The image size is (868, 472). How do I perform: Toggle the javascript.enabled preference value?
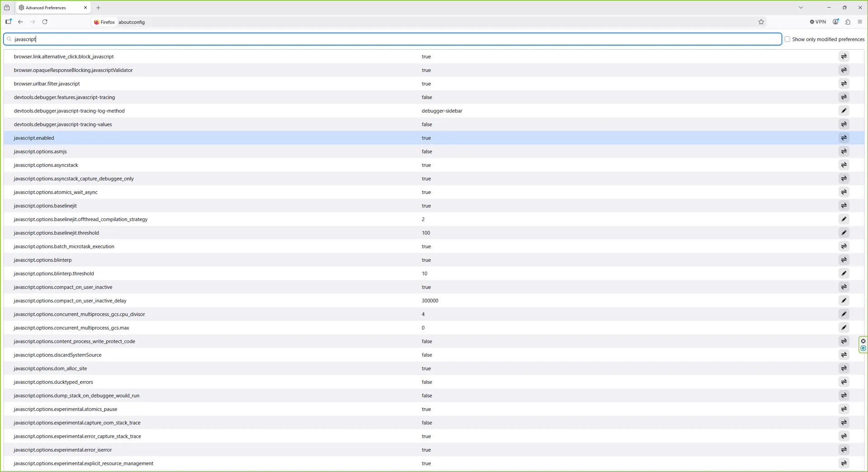coord(844,138)
